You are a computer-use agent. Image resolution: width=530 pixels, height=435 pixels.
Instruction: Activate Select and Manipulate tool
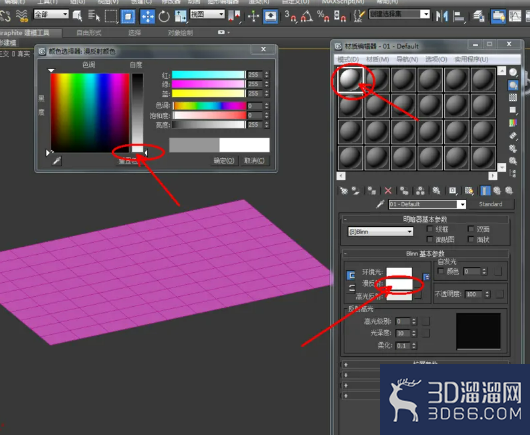click(x=253, y=16)
